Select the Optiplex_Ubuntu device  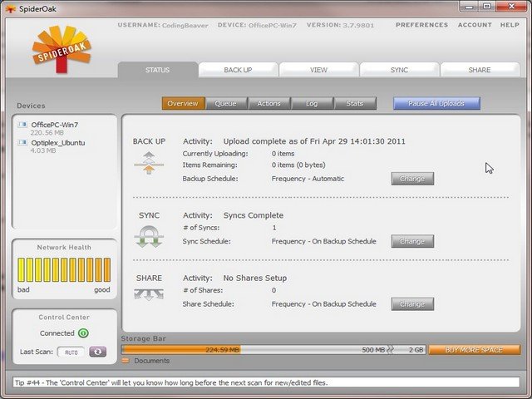pyautogui.click(x=58, y=143)
